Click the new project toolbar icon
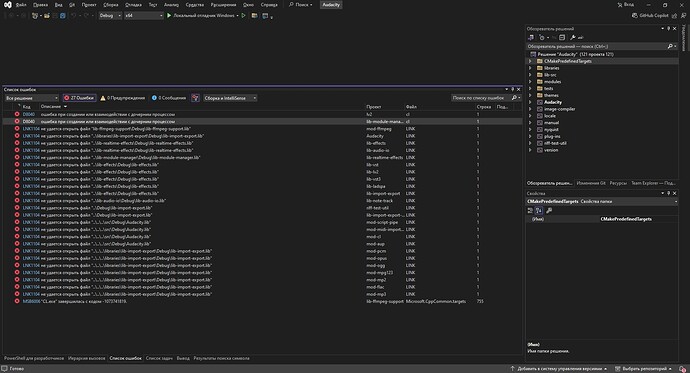 click(x=35, y=15)
